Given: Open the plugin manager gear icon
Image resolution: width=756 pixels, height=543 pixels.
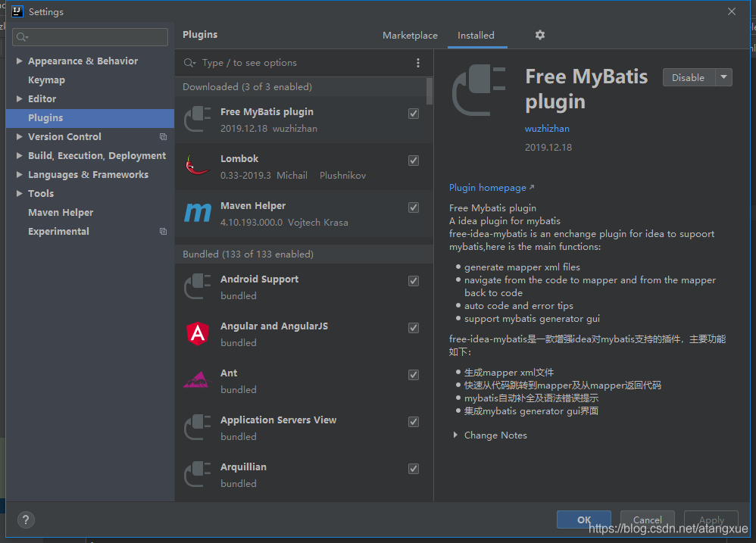Looking at the screenshot, I should click(x=539, y=35).
